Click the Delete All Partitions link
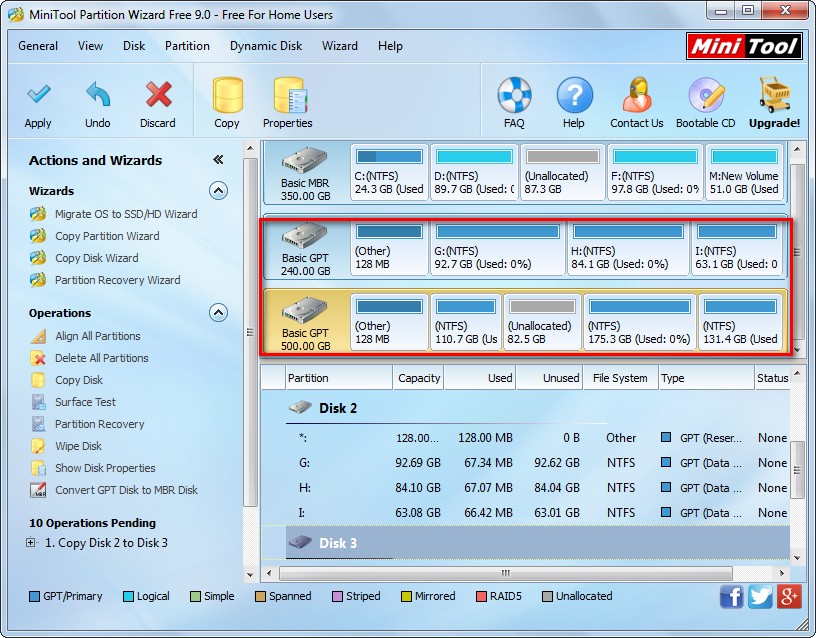The image size is (816, 638). pos(102,358)
